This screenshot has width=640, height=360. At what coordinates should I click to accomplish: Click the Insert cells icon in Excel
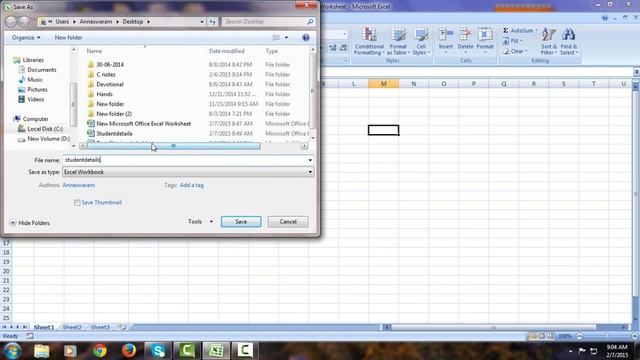point(446,35)
